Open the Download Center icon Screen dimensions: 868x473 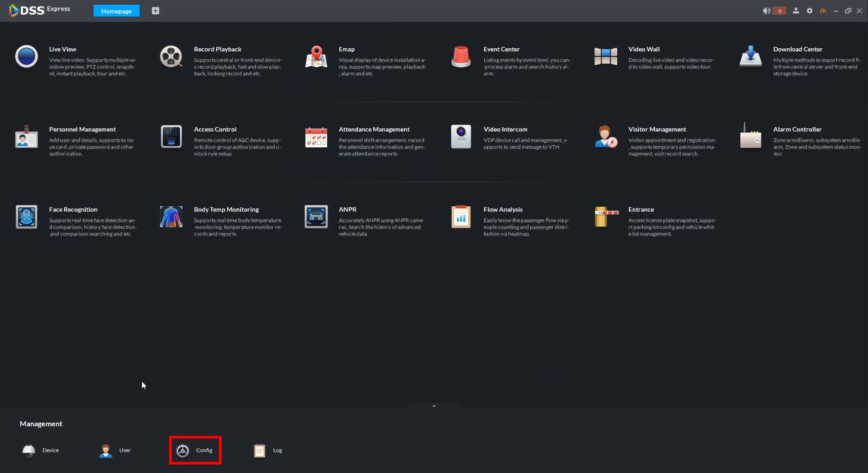(x=750, y=57)
